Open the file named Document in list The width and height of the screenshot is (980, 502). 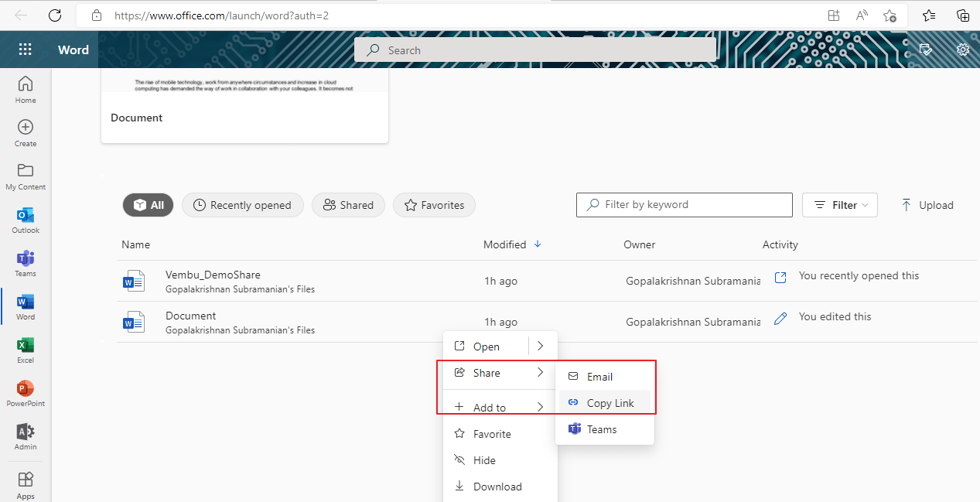(x=191, y=316)
